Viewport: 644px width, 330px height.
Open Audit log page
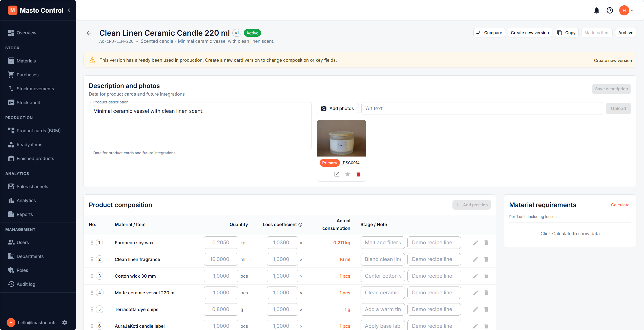[38, 284]
